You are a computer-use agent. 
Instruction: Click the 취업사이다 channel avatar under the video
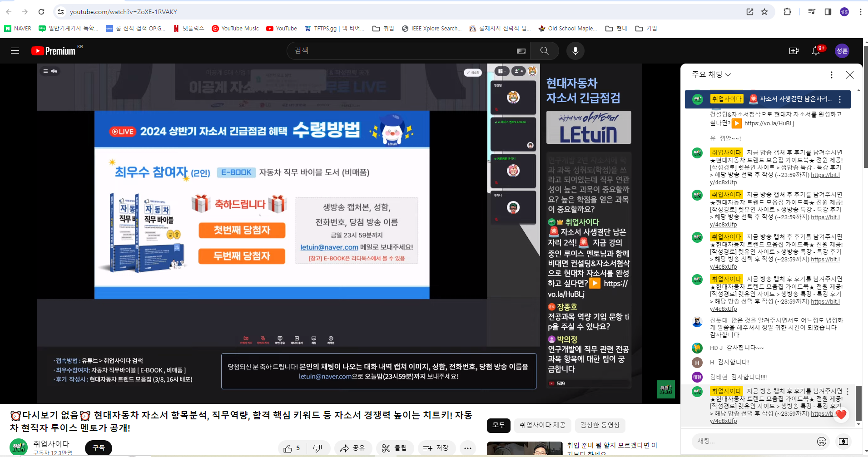click(19, 447)
